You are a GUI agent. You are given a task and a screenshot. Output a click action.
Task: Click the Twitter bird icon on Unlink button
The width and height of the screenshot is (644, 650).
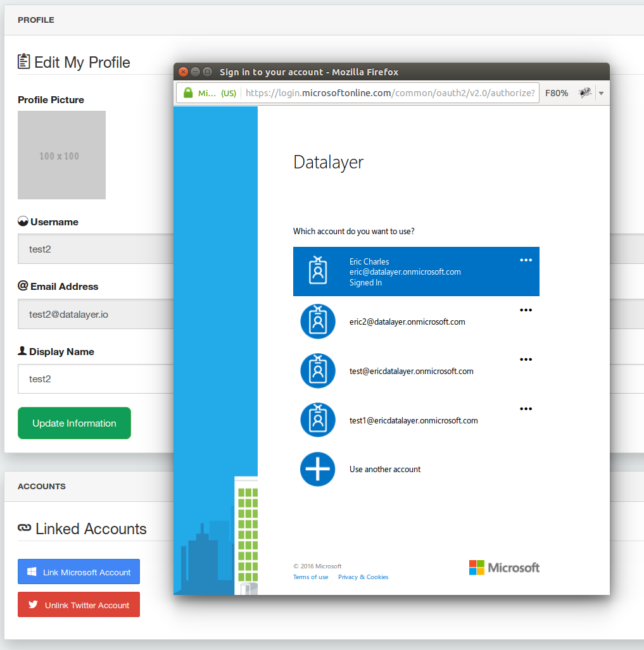[33, 604]
